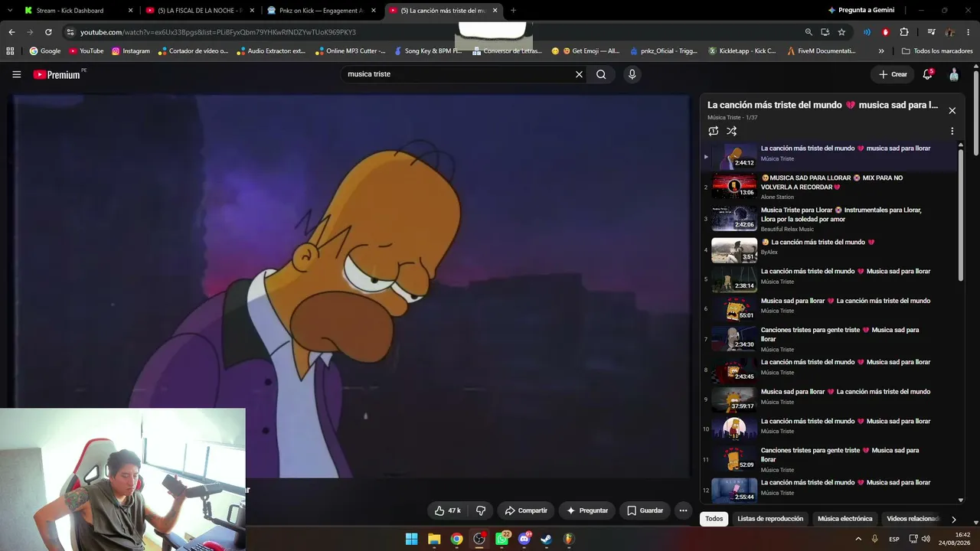This screenshot has width=980, height=551.
Task: Show hidden system tray icons
Action: [x=858, y=539]
